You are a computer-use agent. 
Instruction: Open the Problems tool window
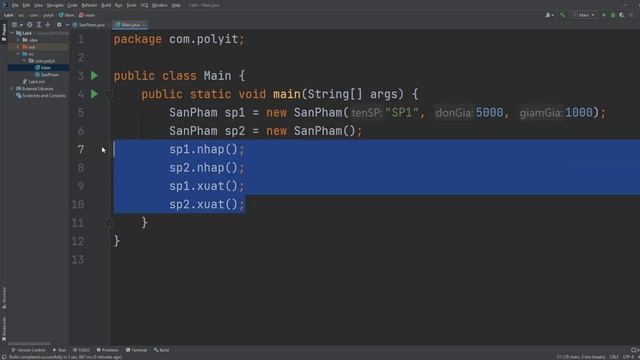107,350
